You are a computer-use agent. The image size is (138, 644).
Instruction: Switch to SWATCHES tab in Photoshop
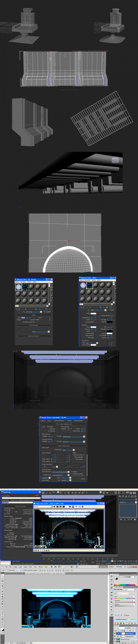click(123, 575)
